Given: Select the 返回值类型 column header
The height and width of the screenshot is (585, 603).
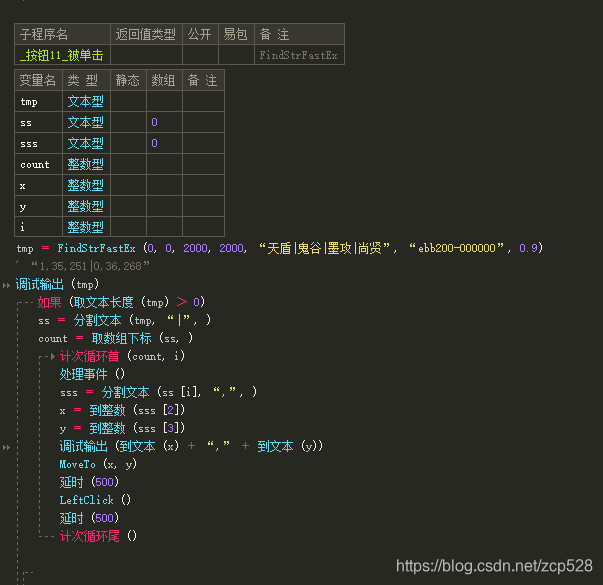Looking at the screenshot, I should [146, 34].
